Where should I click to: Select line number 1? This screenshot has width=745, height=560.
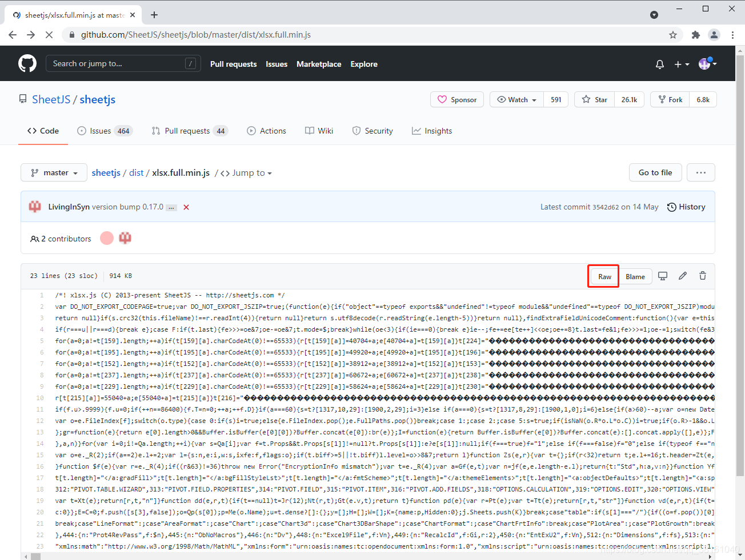(42, 295)
